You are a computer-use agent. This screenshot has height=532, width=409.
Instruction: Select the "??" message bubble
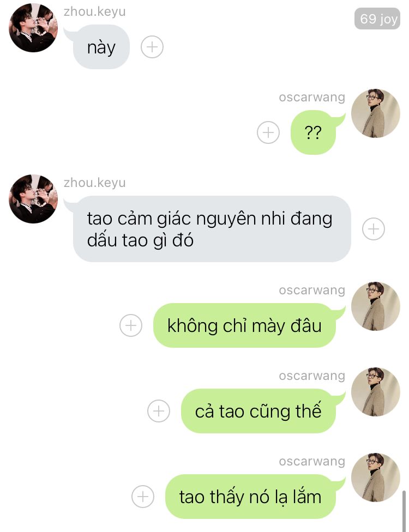(313, 132)
